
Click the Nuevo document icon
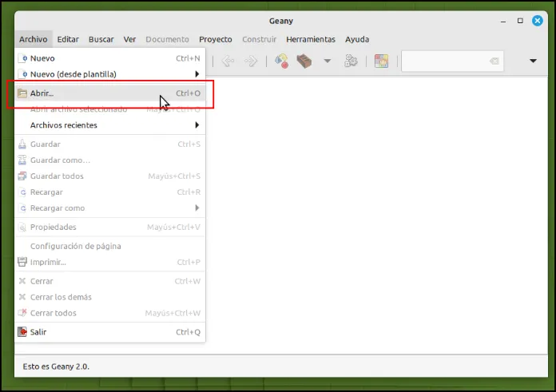(22, 58)
